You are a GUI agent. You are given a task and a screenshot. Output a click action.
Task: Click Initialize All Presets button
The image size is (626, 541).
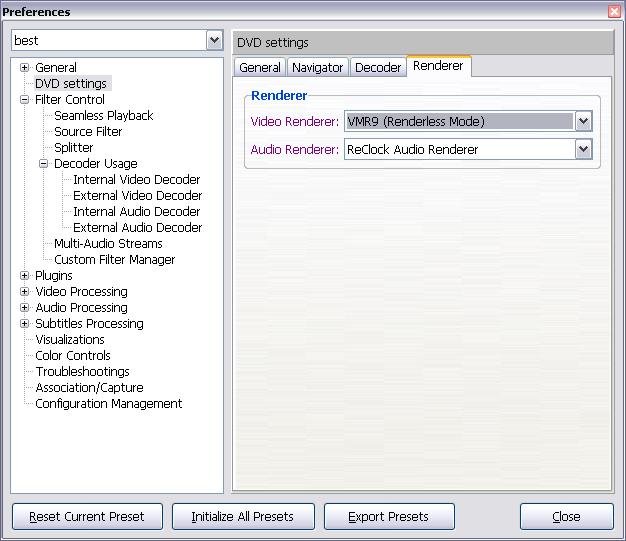(243, 517)
